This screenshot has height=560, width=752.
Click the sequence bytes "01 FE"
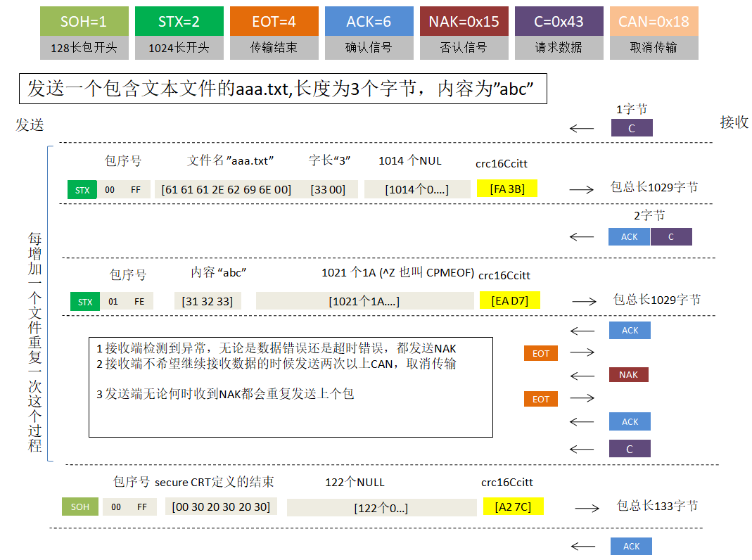click(x=126, y=302)
